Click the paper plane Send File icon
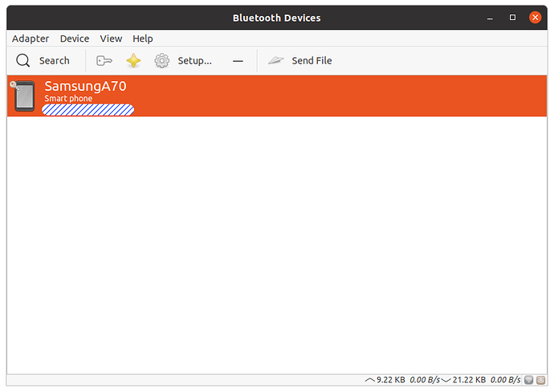Image resolution: width=554 pixels, height=392 pixels. (x=276, y=60)
